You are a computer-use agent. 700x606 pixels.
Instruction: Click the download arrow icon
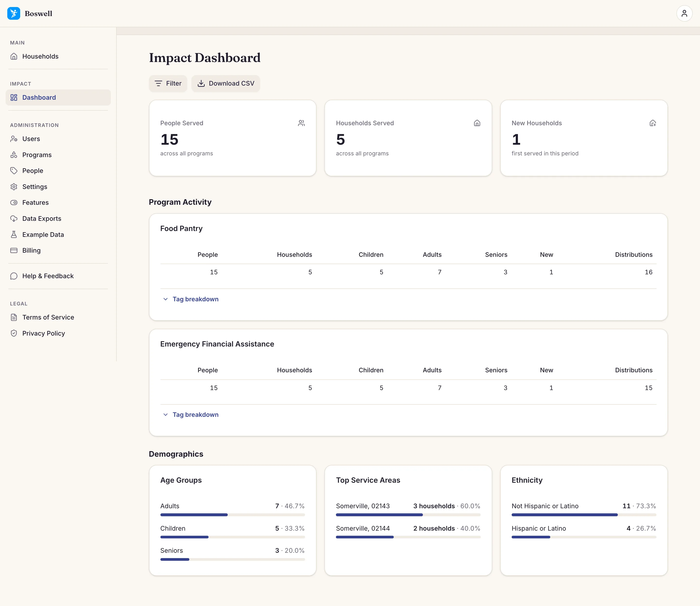(201, 83)
